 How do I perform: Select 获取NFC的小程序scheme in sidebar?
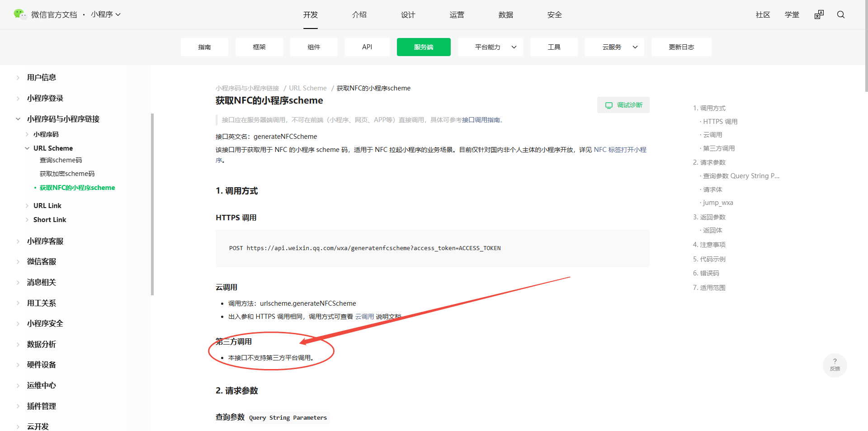point(77,188)
